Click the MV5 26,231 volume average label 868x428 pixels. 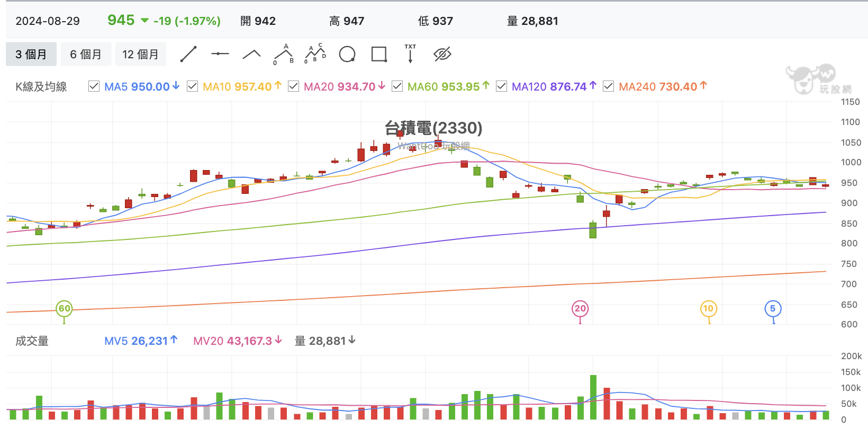coord(141,341)
